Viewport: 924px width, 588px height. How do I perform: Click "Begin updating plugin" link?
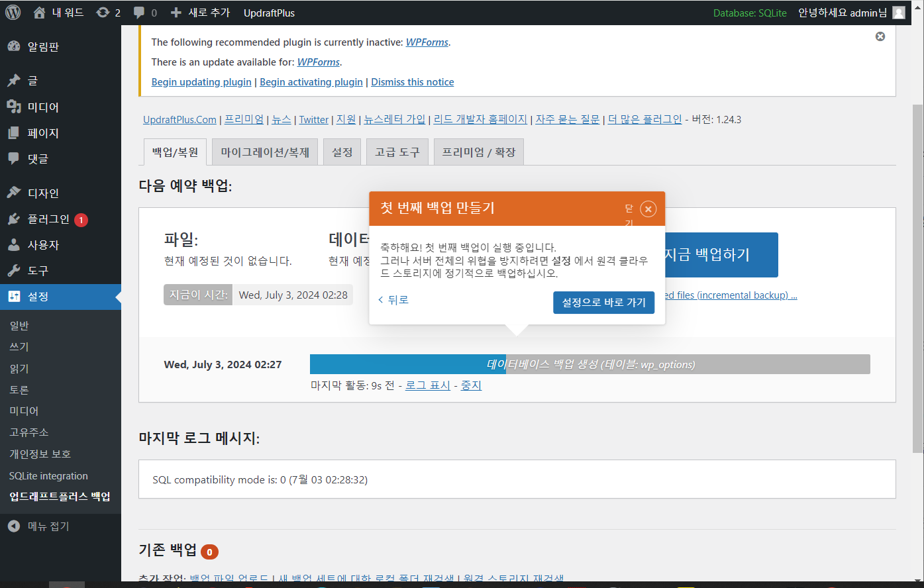[x=201, y=81]
